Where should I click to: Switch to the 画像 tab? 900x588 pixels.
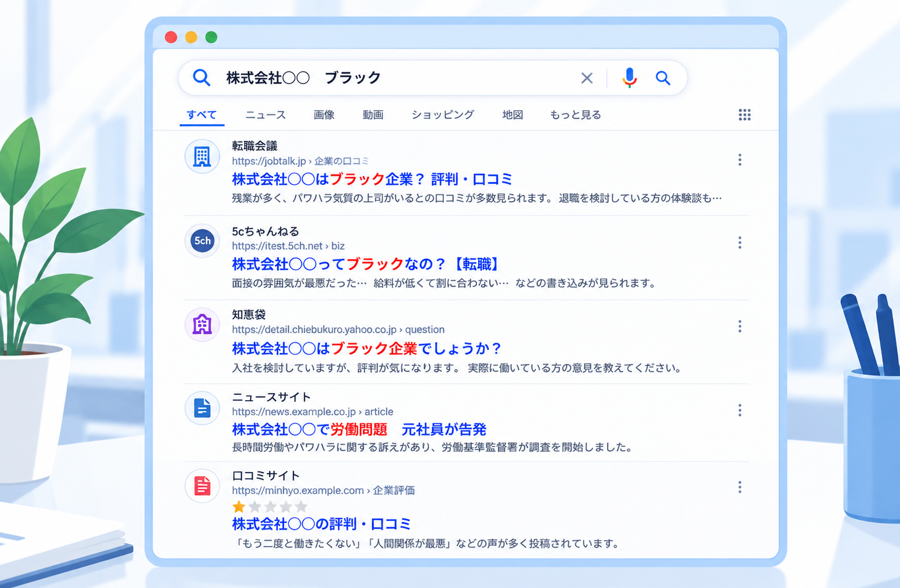tap(324, 115)
